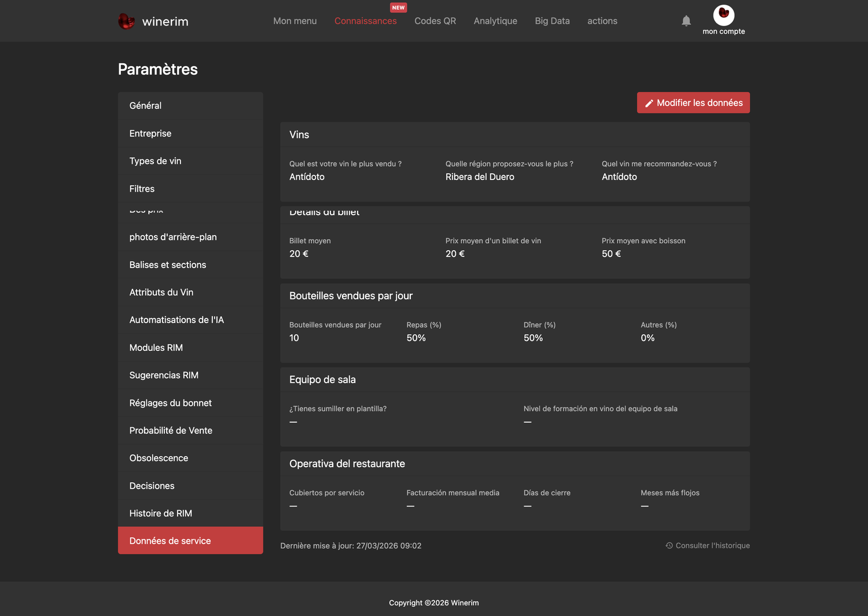Viewport: 868px width, 616px height.
Task: Select Decisiones in the sidebar
Action: pyautogui.click(x=190, y=486)
